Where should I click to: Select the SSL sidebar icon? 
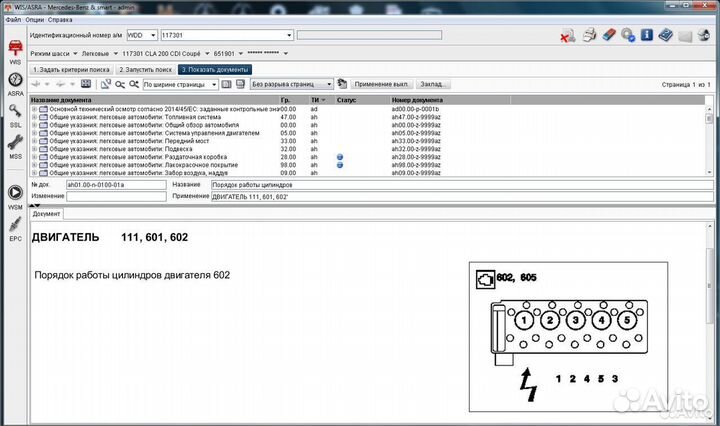pos(15,113)
